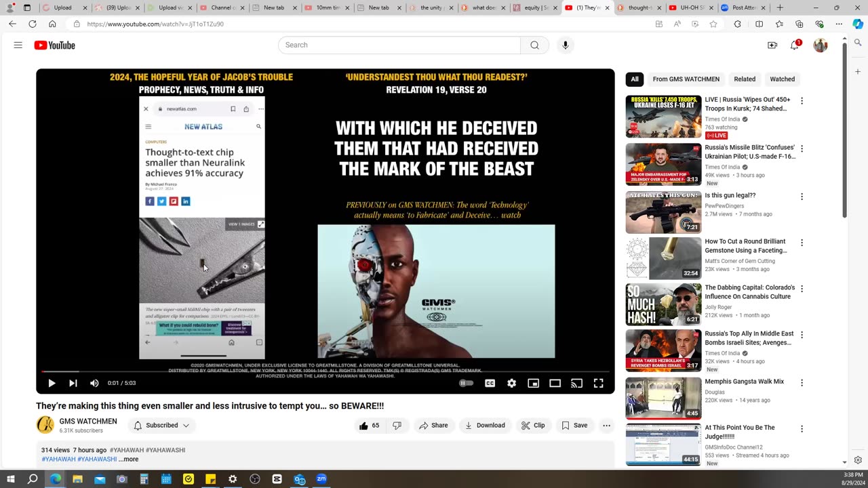This screenshot has height=488, width=868.
Task: Click the browser address bar URL
Action: [155, 24]
